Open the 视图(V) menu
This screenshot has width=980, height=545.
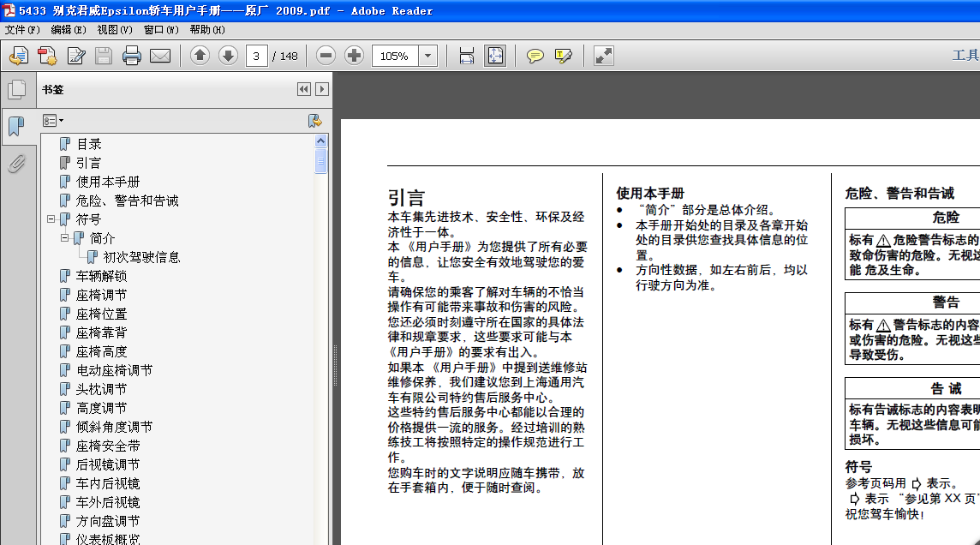point(115,29)
